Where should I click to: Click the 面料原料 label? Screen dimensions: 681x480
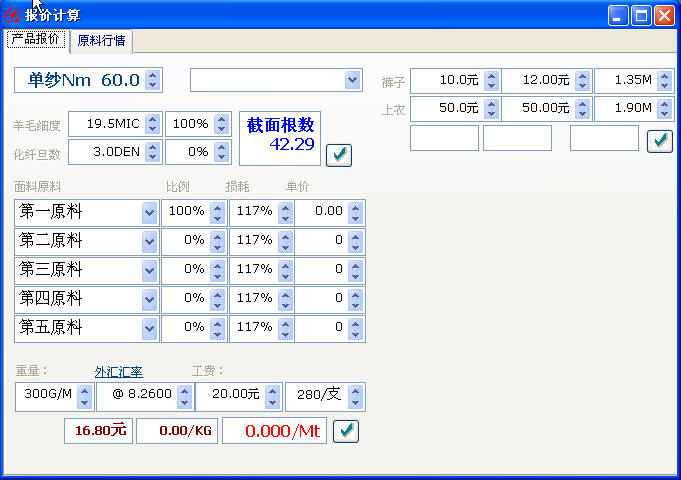(x=38, y=187)
